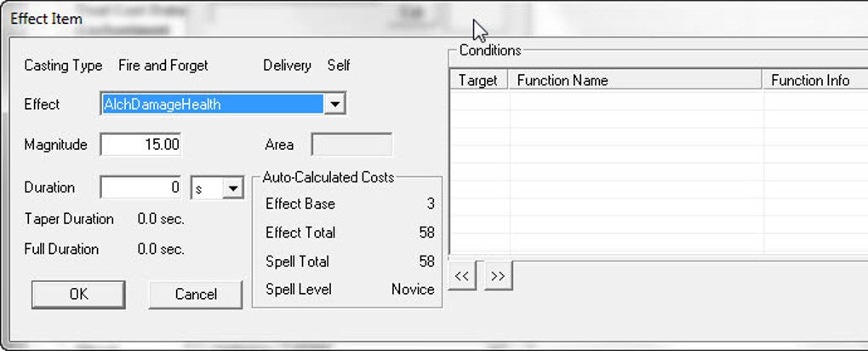Screen dimensions: 868x351
Task: Click the Magnitude input field
Action: [140, 145]
